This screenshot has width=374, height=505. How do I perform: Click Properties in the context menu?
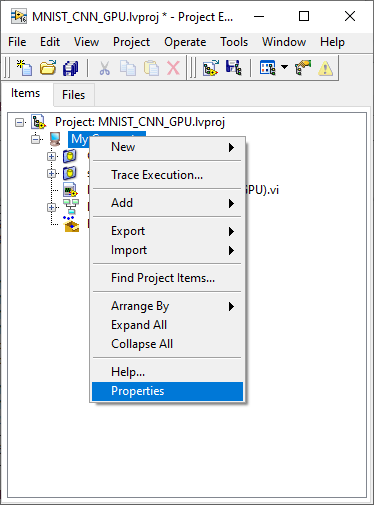[x=167, y=391]
